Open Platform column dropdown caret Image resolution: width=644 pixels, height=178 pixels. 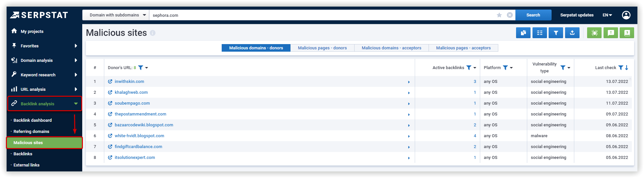511,68
